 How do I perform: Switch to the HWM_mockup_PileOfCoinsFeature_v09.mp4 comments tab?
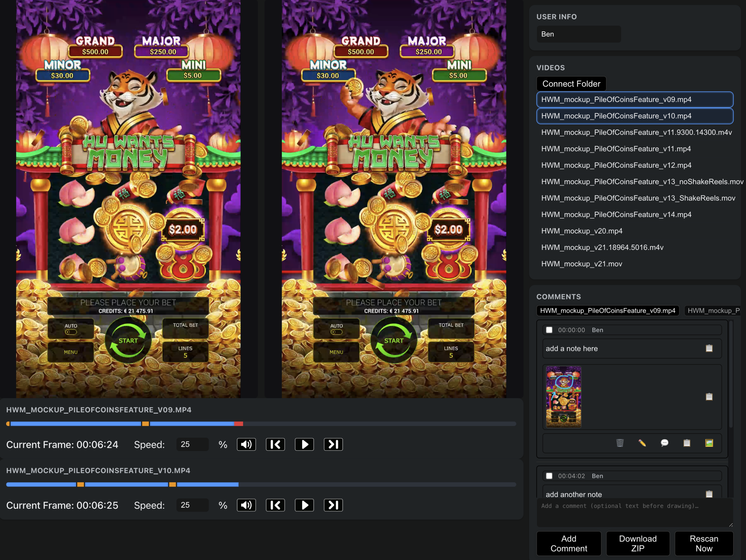[x=607, y=311]
